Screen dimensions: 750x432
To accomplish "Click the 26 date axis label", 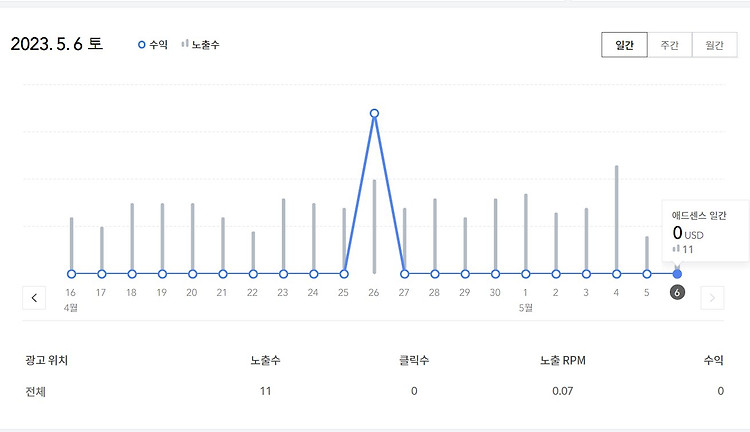I will click(374, 292).
